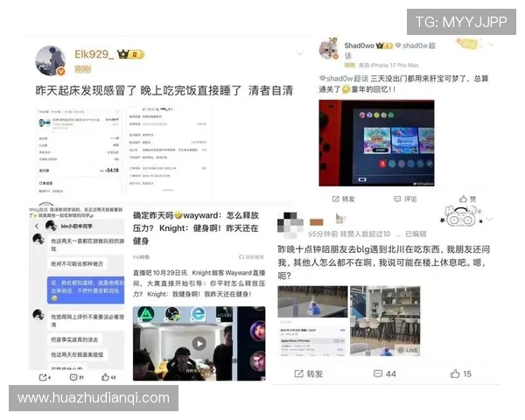The width and height of the screenshot is (525, 420).
Task: Open shad0w超话 topic beside the Shad0wo name
Action: pos(415,45)
